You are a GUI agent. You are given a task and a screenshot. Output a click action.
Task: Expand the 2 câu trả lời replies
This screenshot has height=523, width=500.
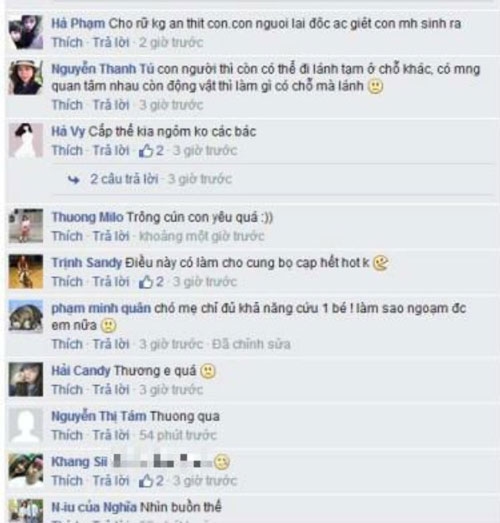[x=124, y=179]
